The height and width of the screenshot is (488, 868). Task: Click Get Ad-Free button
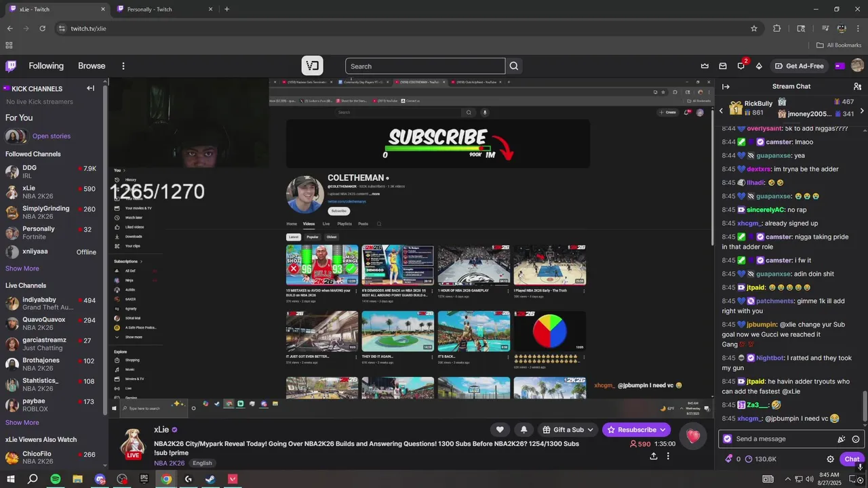(799, 66)
